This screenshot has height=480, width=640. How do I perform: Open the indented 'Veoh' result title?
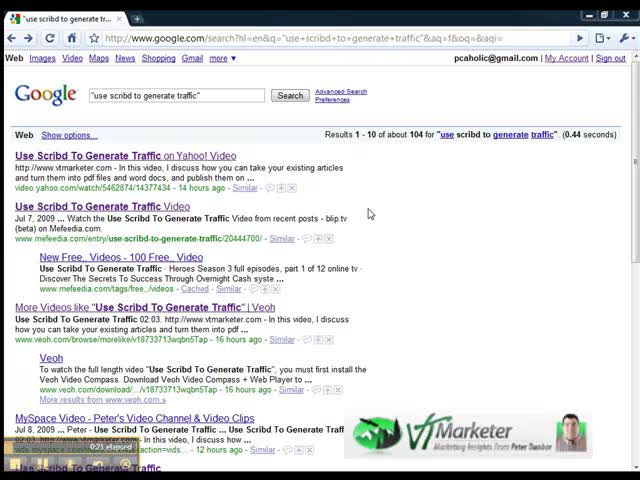(51, 358)
